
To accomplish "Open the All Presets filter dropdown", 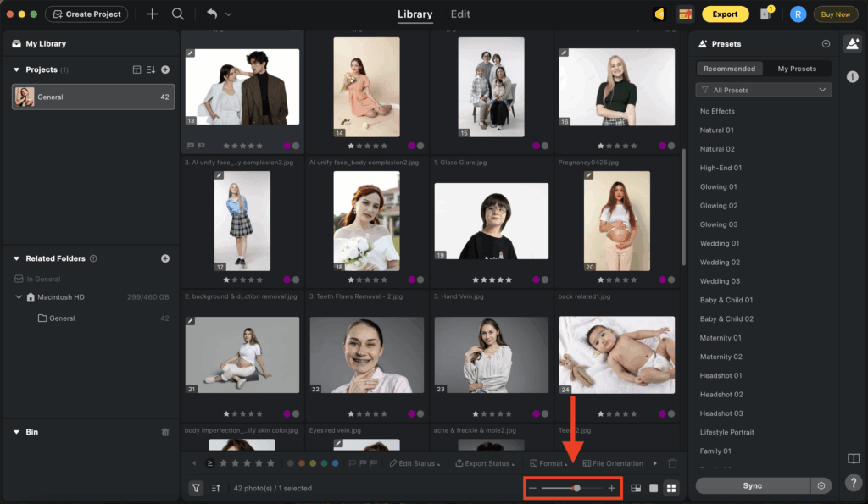I will pos(764,90).
